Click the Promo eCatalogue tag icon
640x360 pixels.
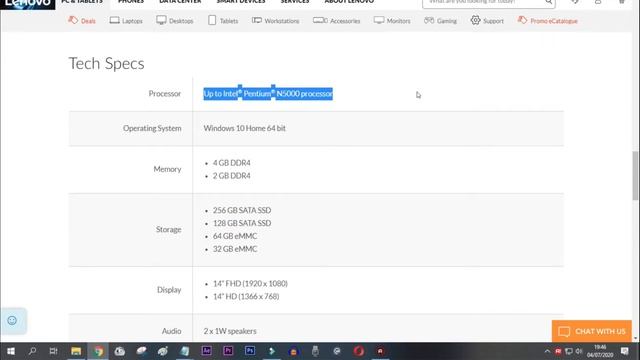coord(522,20)
